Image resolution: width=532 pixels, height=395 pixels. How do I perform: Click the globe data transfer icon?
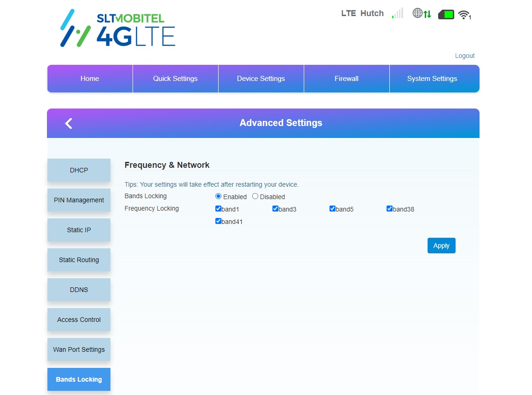point(422,13)
